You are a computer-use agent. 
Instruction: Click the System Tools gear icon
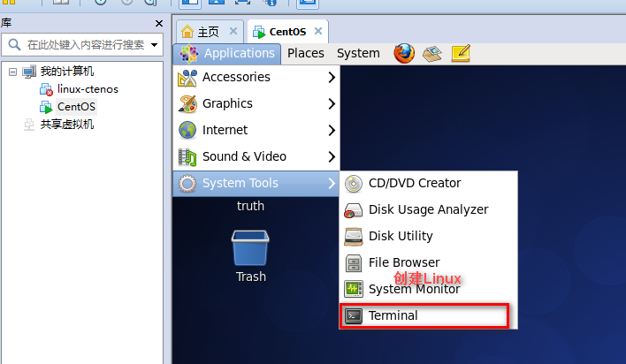pos(187,184)
